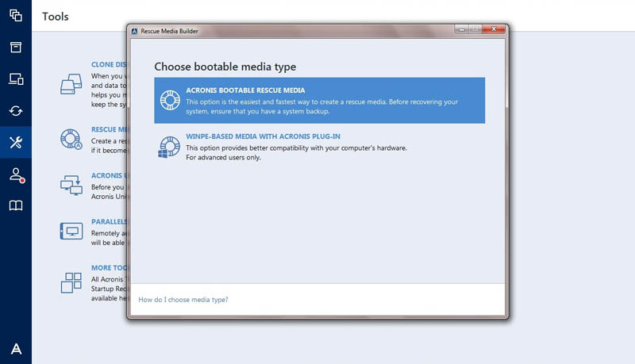Click the 'Choose bootable media type' heading
This screenshot has height=364, width=635.
tap(225, 67)
